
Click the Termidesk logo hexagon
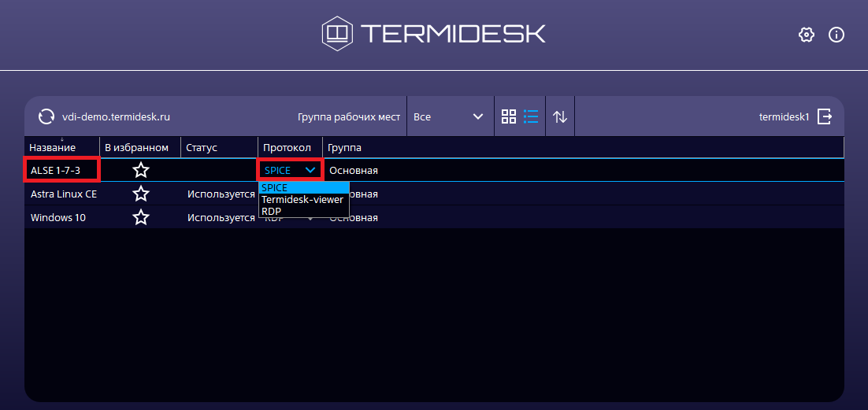pos(338,34)
